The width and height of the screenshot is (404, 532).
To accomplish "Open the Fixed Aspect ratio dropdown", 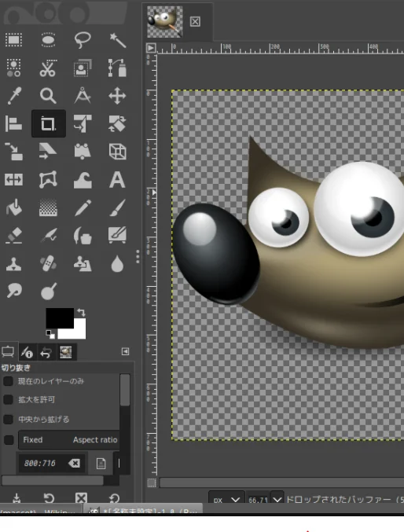I will coord(68,440).
